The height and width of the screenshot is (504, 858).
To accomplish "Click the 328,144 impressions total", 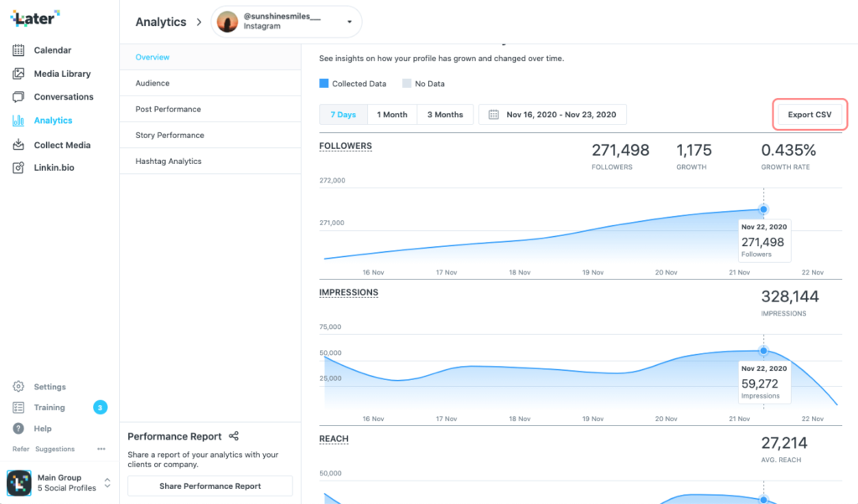I will click(x=790, y=296).
